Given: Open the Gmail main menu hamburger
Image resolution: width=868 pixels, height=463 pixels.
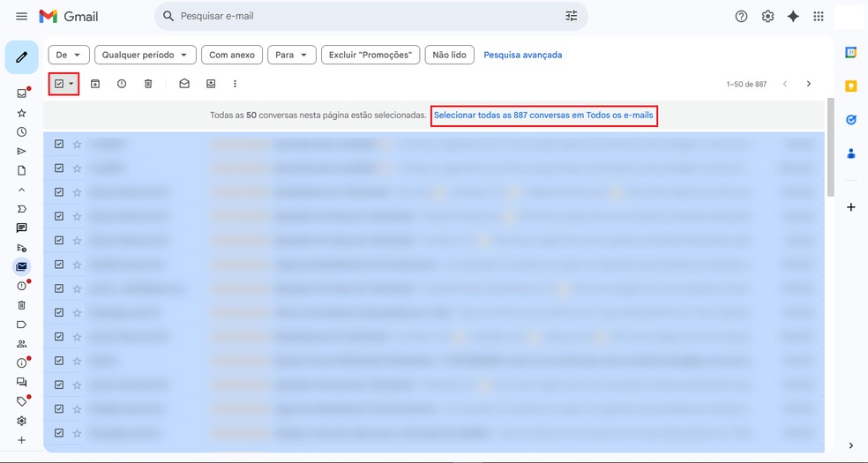Looking at the screenshot, I should coord(21,17).
